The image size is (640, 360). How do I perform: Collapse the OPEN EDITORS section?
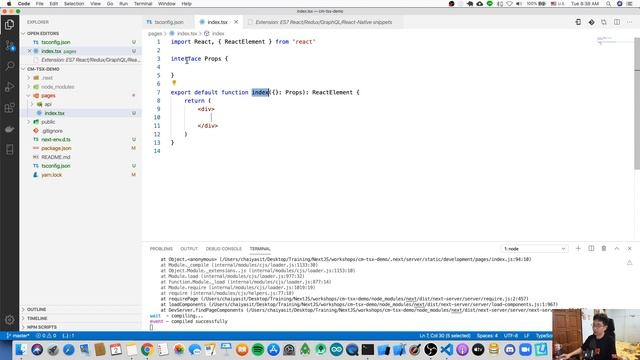(x=43, y=33)
